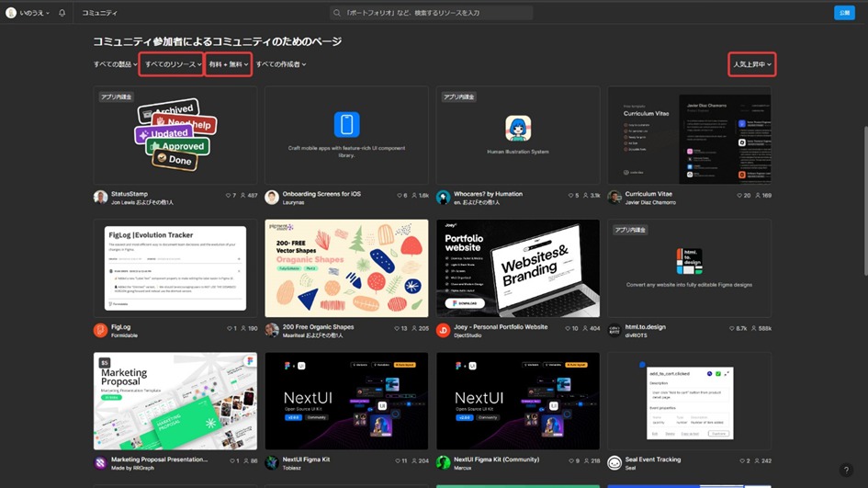Click the Marcux author avatar
Image resolution: width=868 pixels, height=488 pixels.
tap(443, 462)
